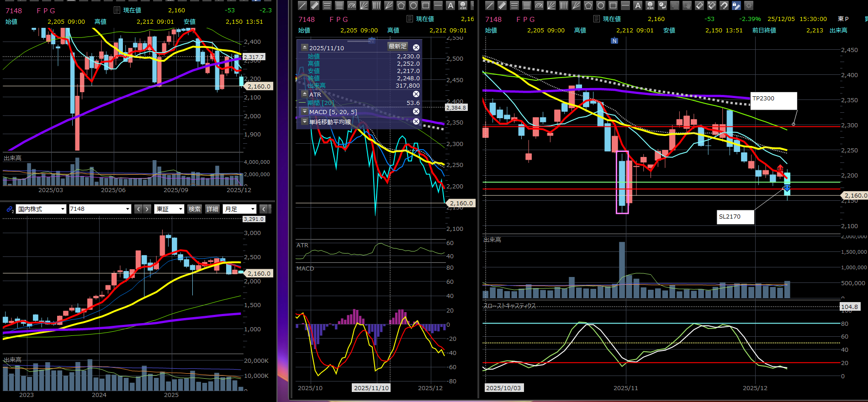Click the 7148 stock code input field
This screenshot has height=402, width=868.
97,209
